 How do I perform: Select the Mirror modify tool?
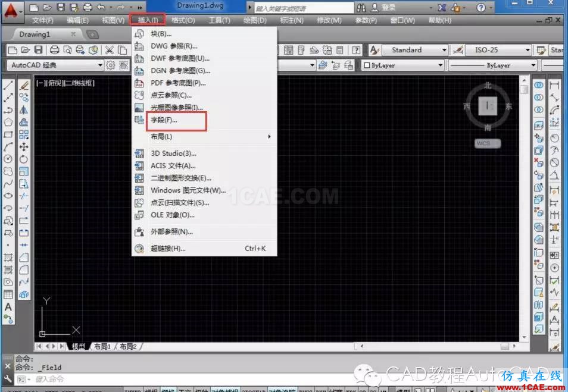click(x=24, y=110)
